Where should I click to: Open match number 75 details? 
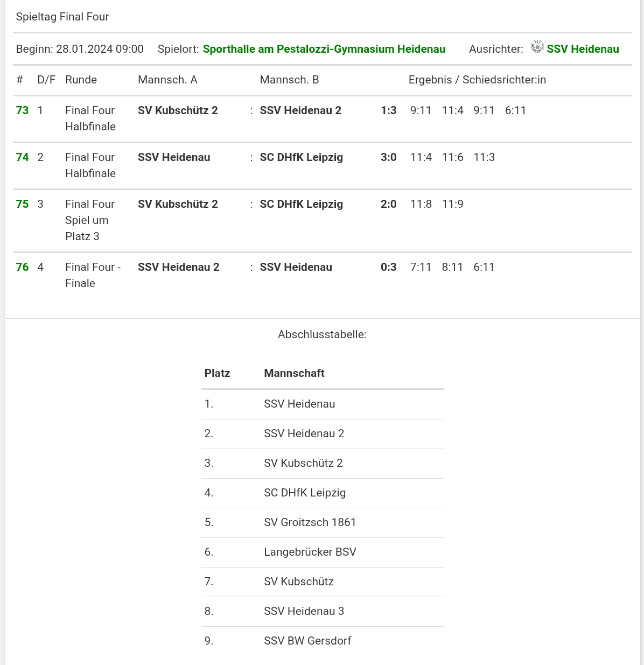[22, 204]
